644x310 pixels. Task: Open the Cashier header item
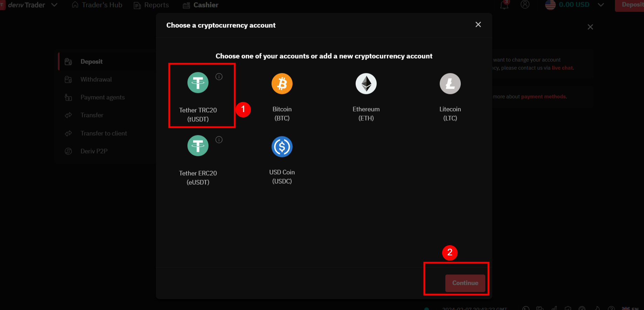click(x=200, y=5)
